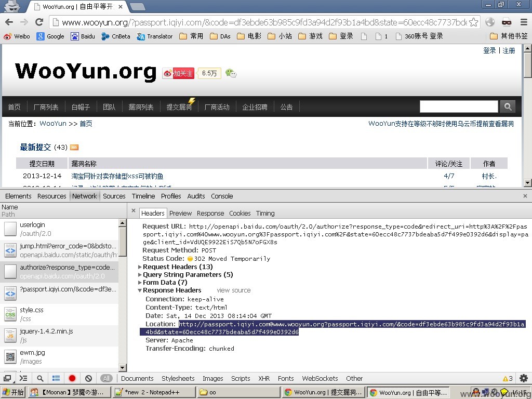Close the request details pane

(x=134, y=211)
